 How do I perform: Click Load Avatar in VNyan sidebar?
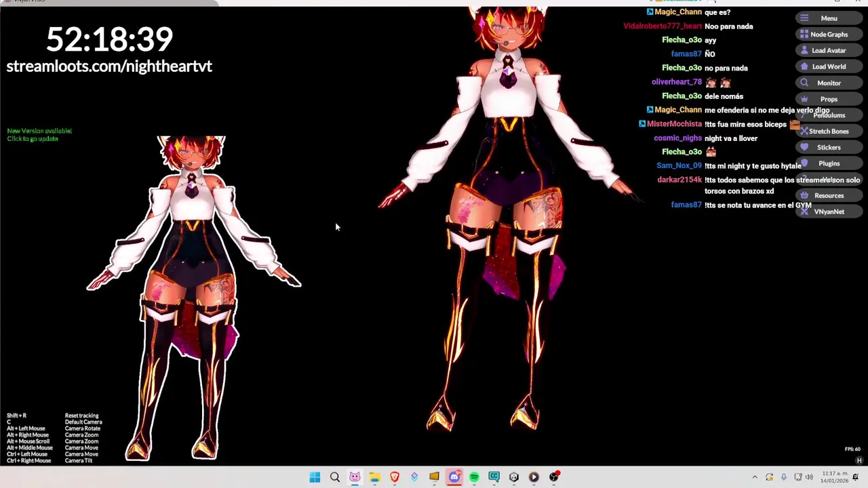829,51
